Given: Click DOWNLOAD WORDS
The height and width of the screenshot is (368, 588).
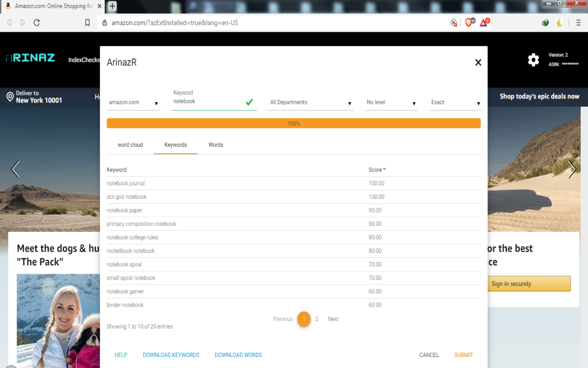Looking at the screenshot, I should 238,355.
